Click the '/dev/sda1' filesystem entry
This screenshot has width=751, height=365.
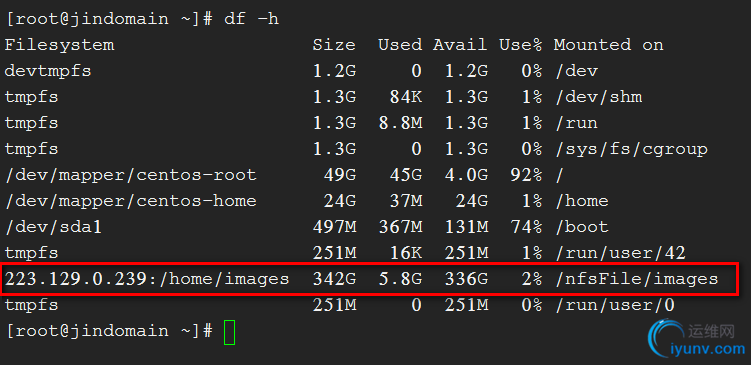pyautogui.click(x=54, y=227)
